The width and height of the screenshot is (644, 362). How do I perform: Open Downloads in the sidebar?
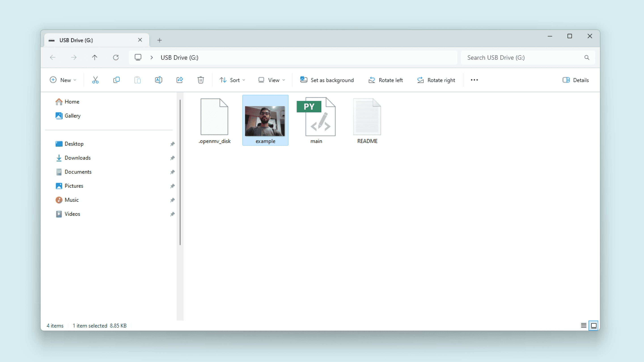[78, 158]
